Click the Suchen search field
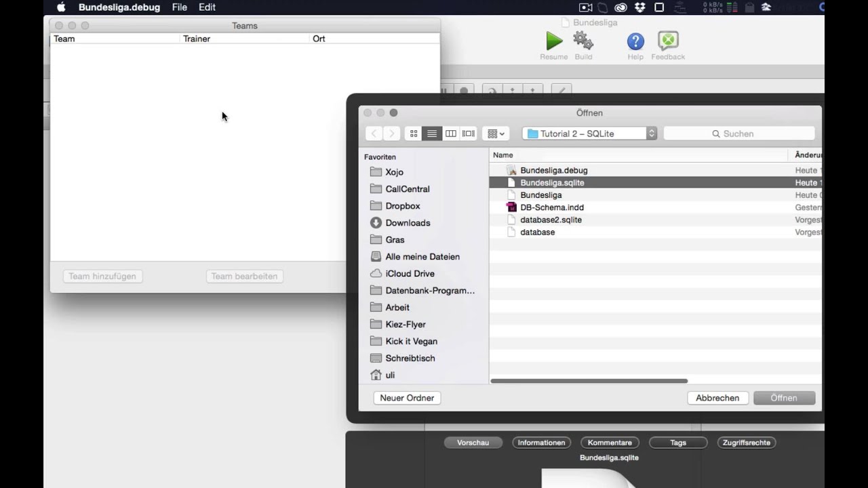Screen dimensions: 868x488 pos(739,134)
